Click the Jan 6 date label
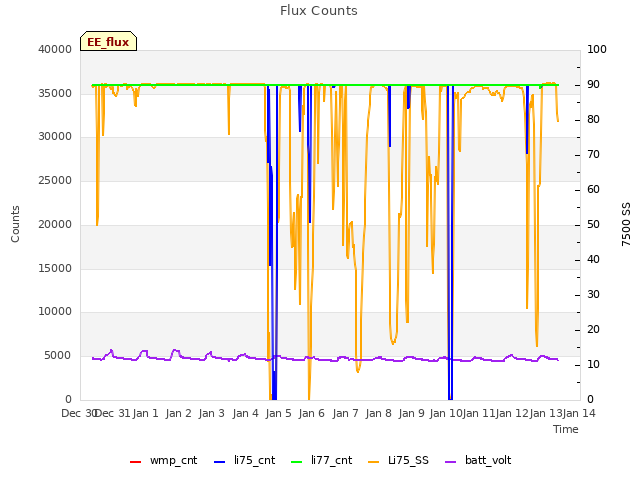 pos(311,413)
